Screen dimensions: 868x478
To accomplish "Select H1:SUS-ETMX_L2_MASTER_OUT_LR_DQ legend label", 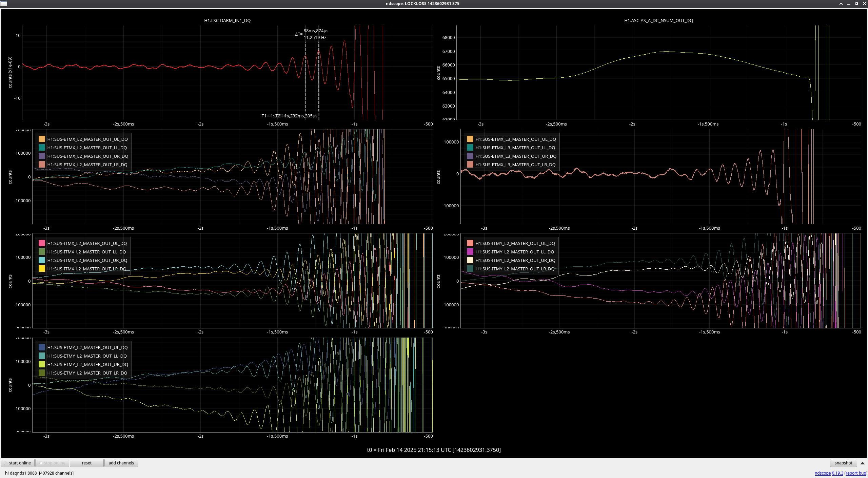I will (87, 165).
